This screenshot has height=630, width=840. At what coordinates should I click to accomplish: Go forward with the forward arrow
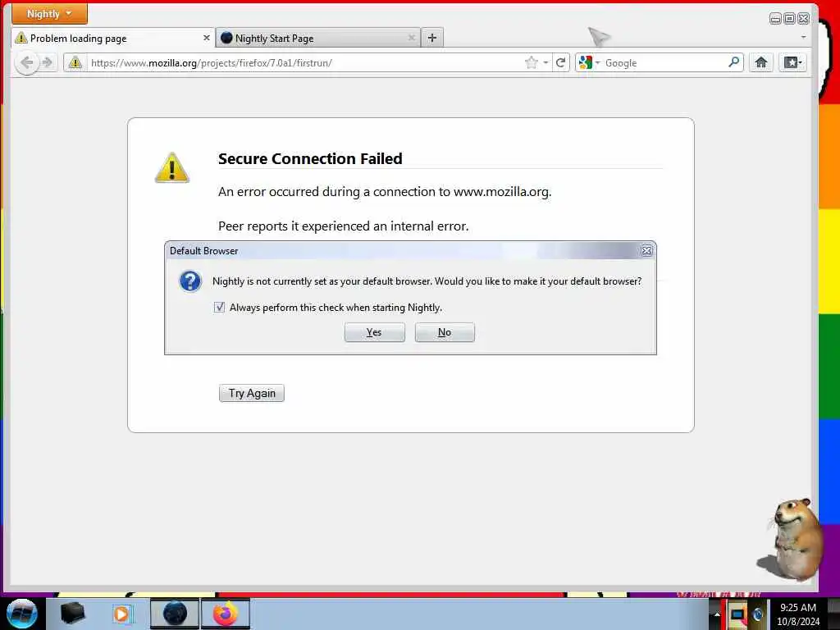48,62
